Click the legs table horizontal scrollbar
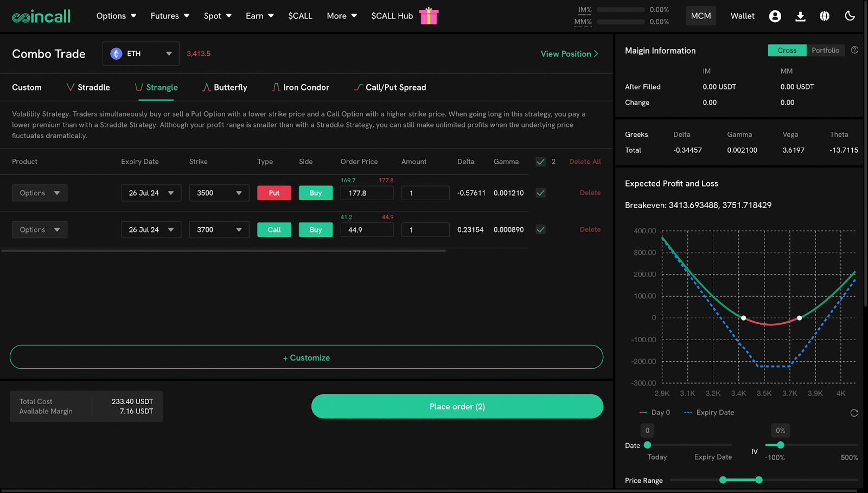The height and width of the screenshot is (493, 868). tap(224, 251)
